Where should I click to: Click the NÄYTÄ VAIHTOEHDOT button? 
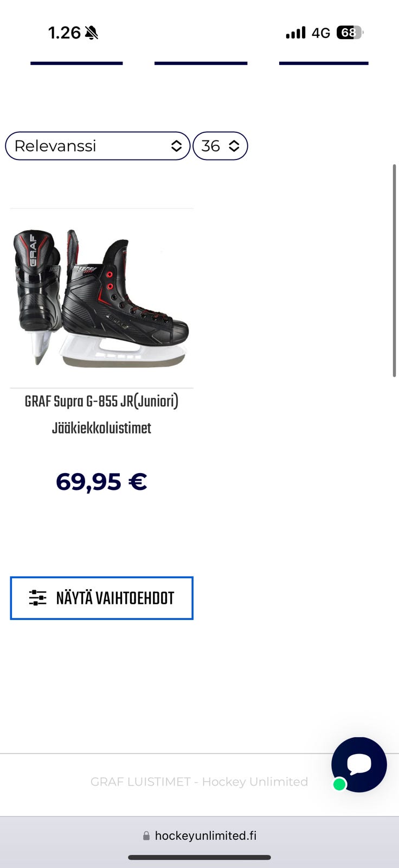pyautogui.click(x=101, y=598)
